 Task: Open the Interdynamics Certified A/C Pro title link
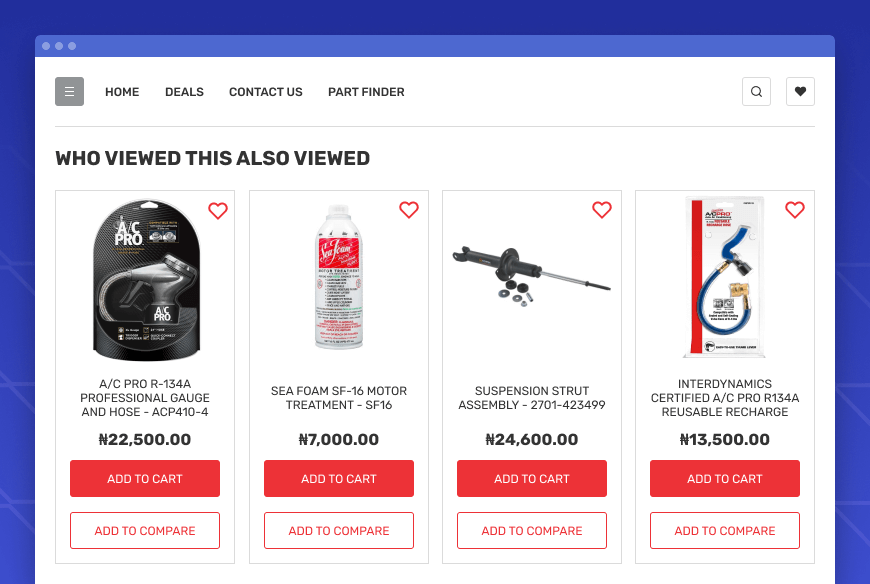click(x=725, y=398)
